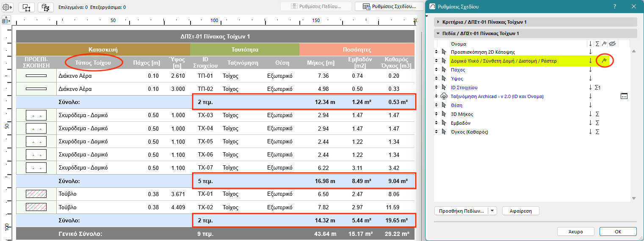Toggle the sum symbol for 3D Μήκος field
Viewport: 644px width, 241px height.
coord(597,114)
